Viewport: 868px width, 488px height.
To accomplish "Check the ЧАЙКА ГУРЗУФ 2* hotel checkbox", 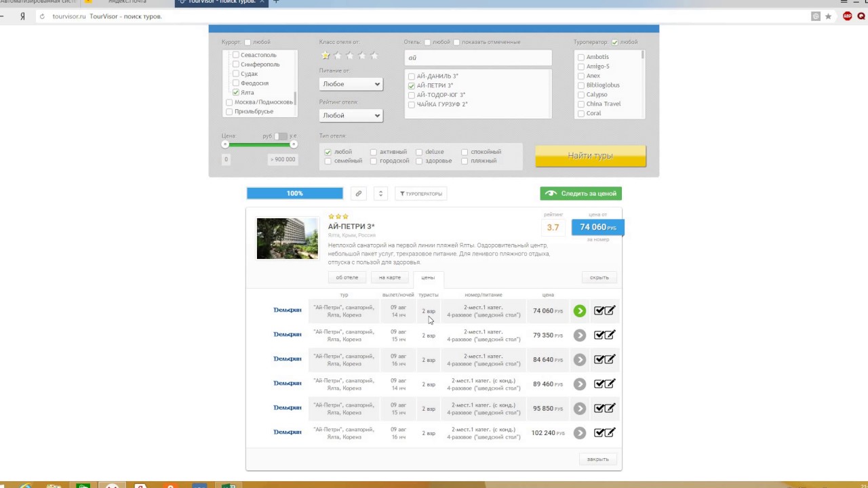I will point(412,104).
